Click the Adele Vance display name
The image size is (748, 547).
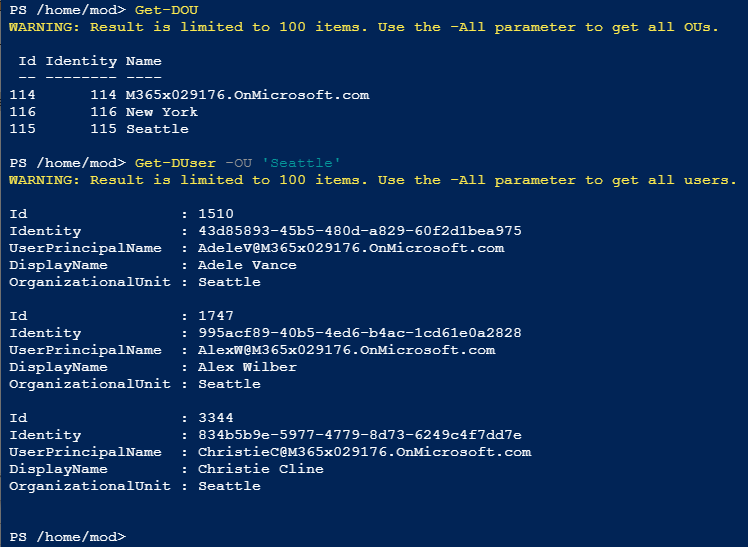click(247, 265)
